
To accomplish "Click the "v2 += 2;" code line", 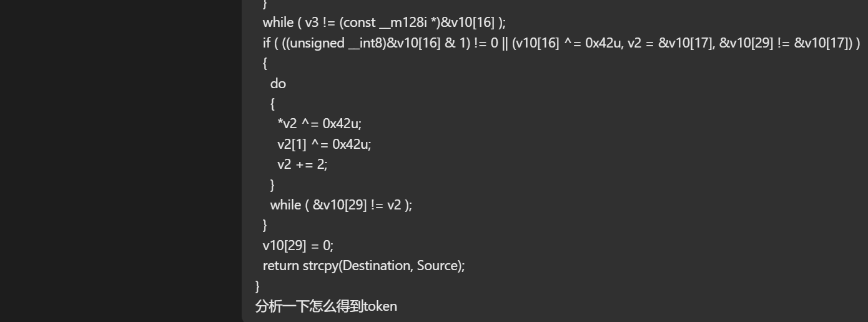I will point(302,164).
